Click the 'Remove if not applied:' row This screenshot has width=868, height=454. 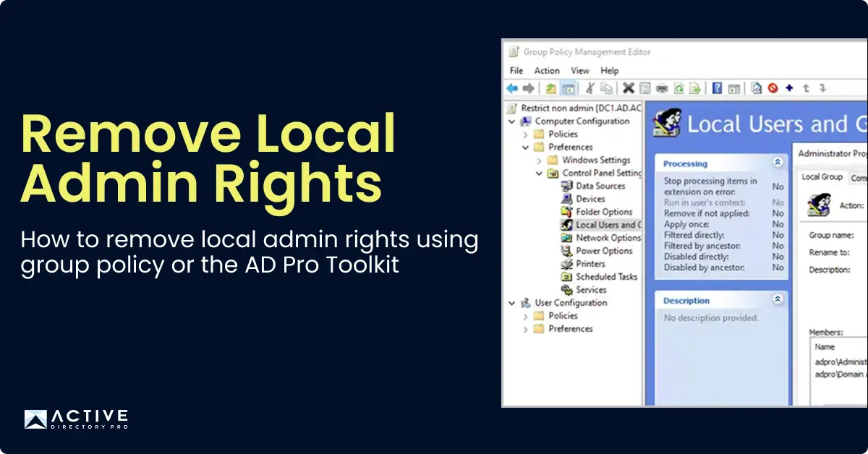(723, 213)
